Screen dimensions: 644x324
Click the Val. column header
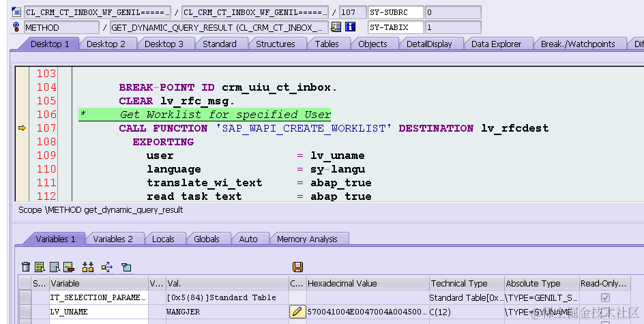point(227,283)
